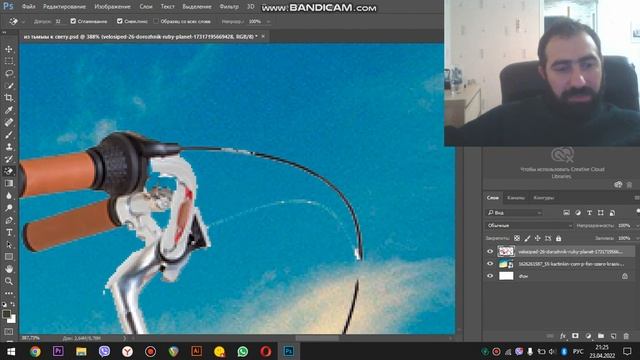Add a layer mask
This screenshot has width=640, height=360.
tap(575, 336)
